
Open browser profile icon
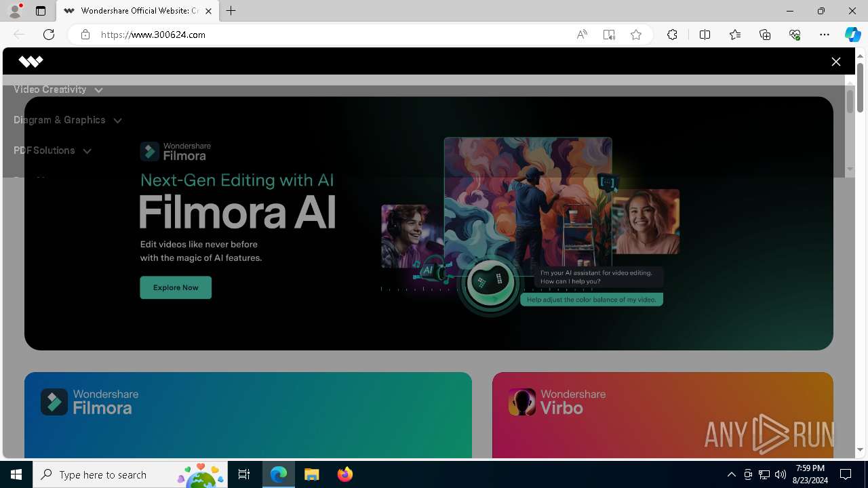coord(15,11)
